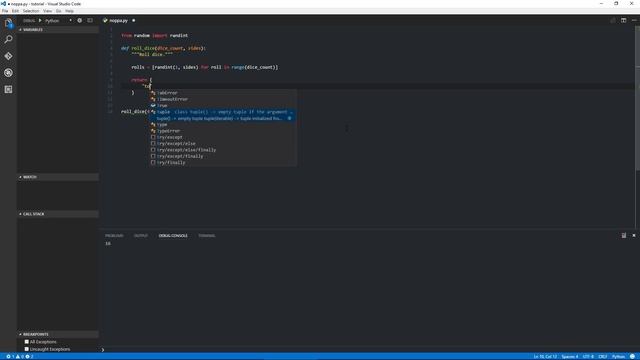Choose the TimeoutError autocomplete suggestion
The width and height of the screenshot is (640, 360).
point(222,99)
